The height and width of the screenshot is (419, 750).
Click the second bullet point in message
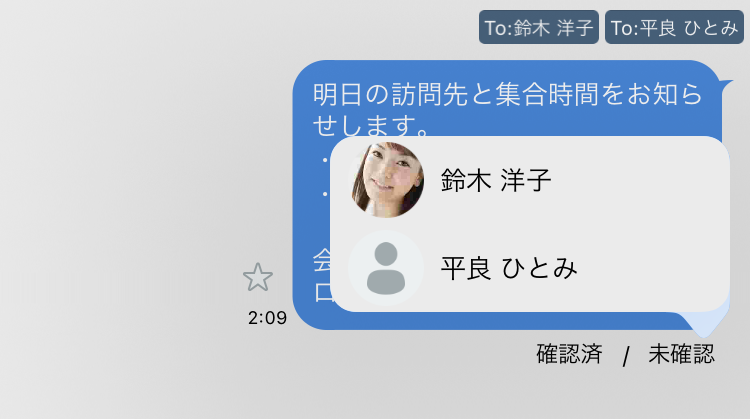(325, 194)
